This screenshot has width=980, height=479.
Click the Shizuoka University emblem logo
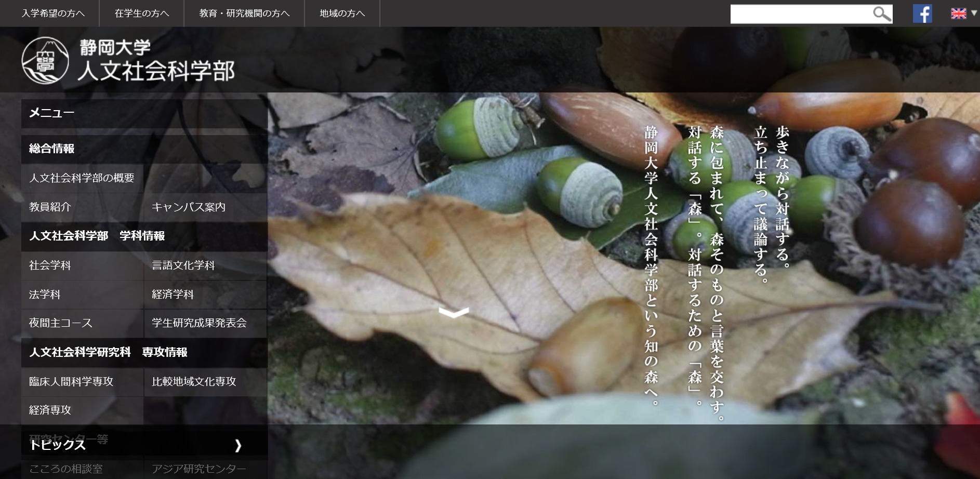45,60
